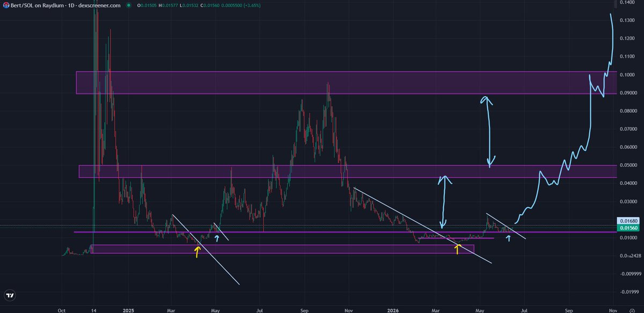Click the Bert token logo icon
Image resolution: width=644 pixels, height=313 pixels.
pyautogui.click(x=5, y=5)
